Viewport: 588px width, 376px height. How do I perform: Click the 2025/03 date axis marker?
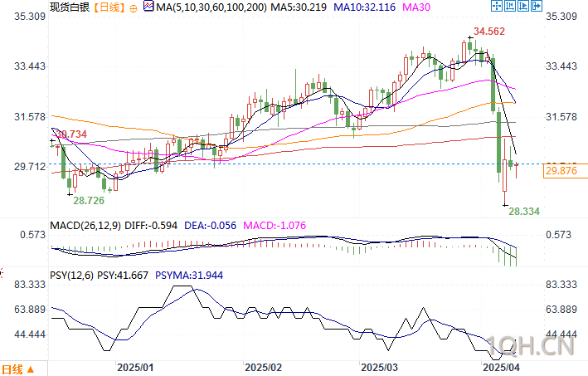click(x=379, y=368)
